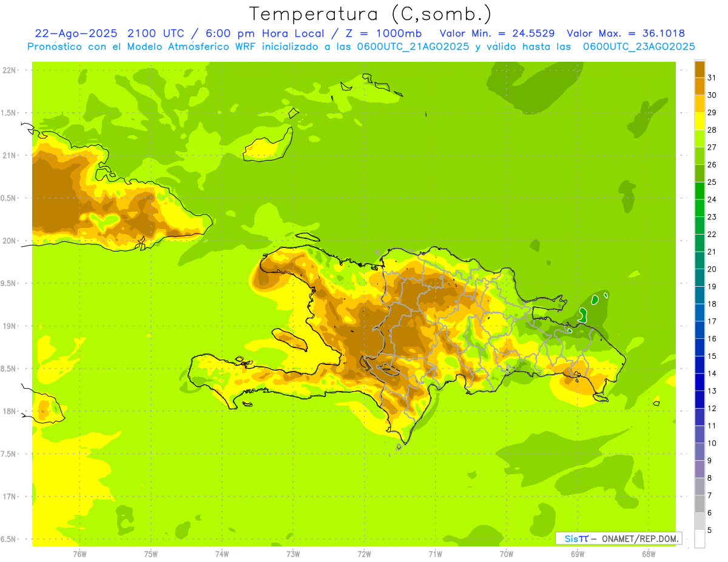Click longitude axis label "70W"
728x562 pixels.
507,554
